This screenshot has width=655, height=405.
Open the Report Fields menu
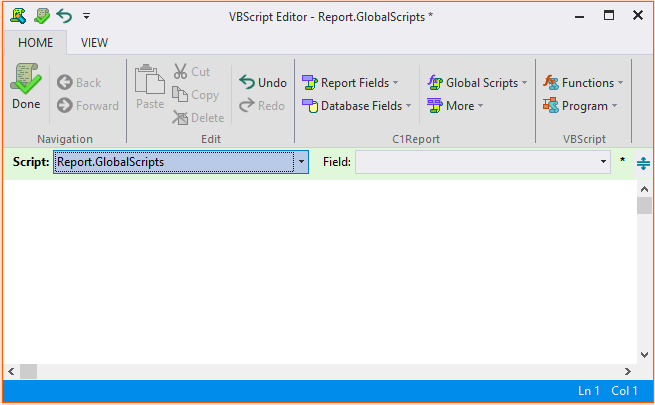pyautogui.click(x=349, y=83)
